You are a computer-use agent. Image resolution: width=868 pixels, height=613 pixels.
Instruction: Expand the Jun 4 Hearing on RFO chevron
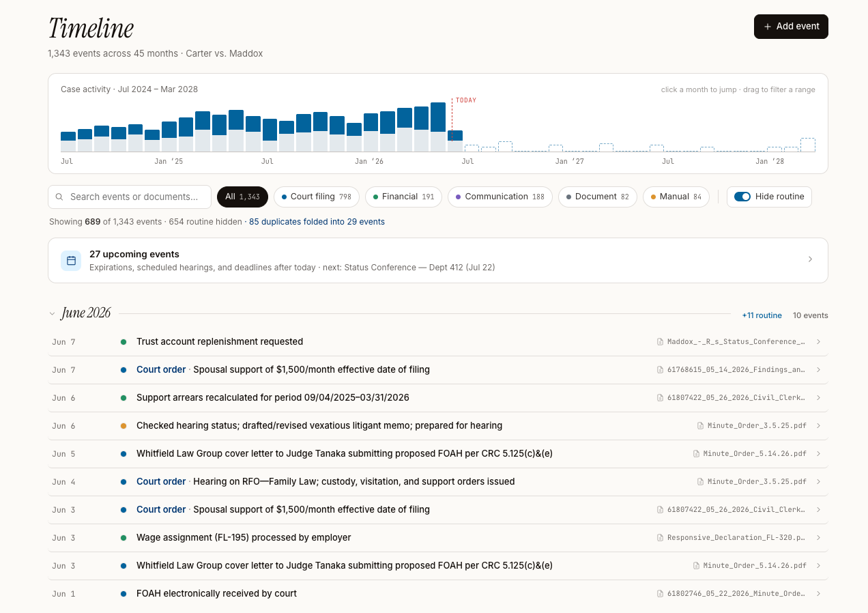pyautogui.click(x=818, y=481)
